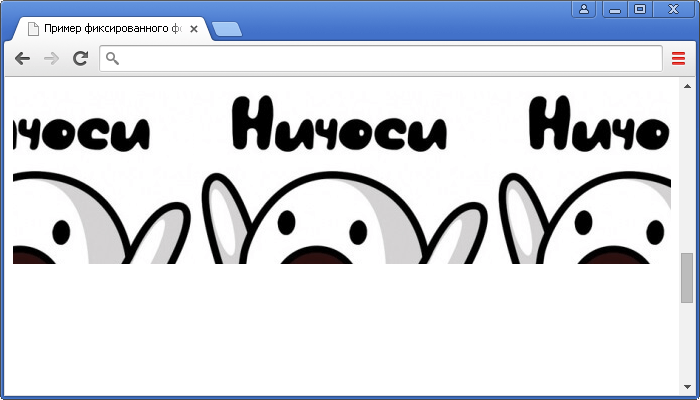Maximize the browser window
700x400 pixels.
(x=640, y=9)
